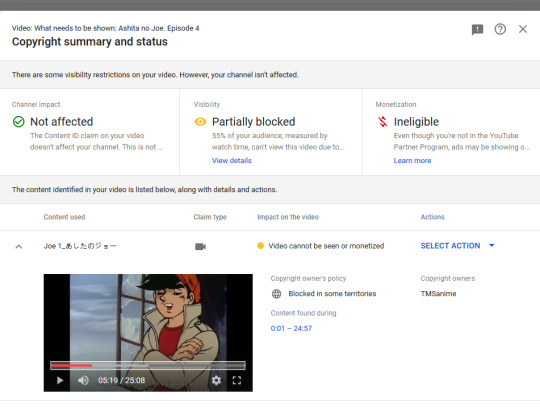Click the green Not affected checkmark icon
Screen dimensions: 540x415
coord(19,122)
